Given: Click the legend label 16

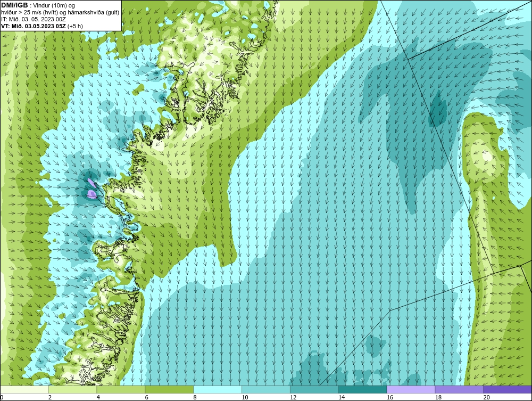Looking at the screenshot, I should coord(390,397).
